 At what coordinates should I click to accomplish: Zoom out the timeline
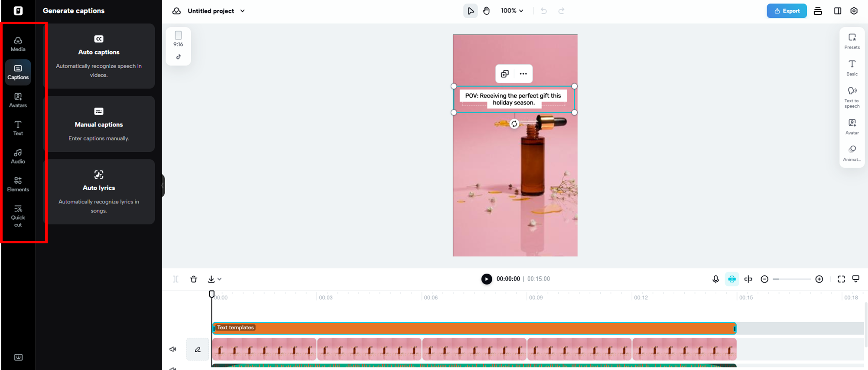764,279
